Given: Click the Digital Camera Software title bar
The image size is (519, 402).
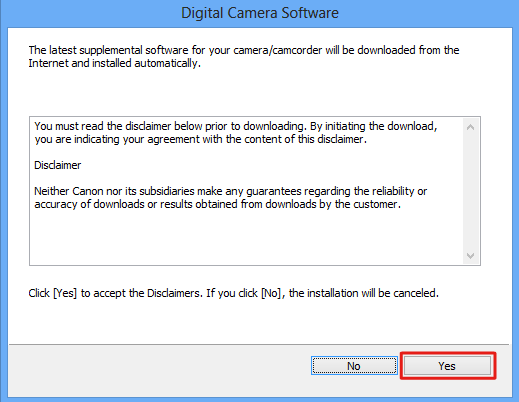Looking at the screenshot, I should pos(260,13).
